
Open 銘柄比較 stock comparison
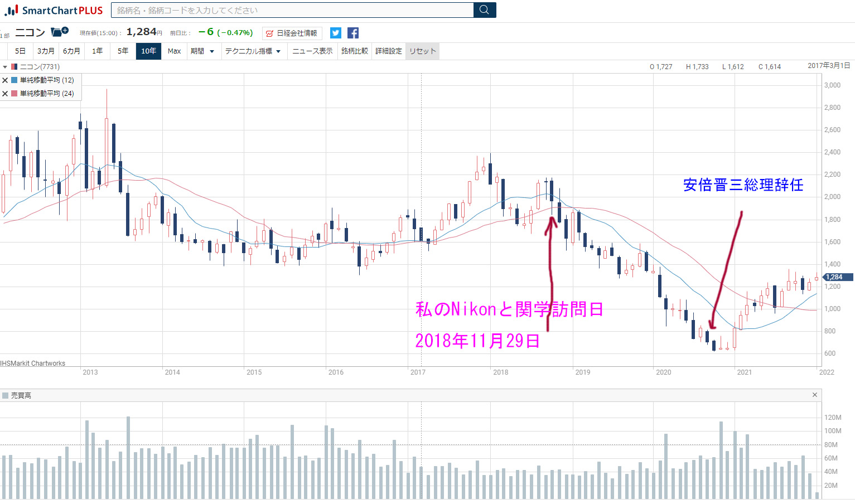(355, 51)
